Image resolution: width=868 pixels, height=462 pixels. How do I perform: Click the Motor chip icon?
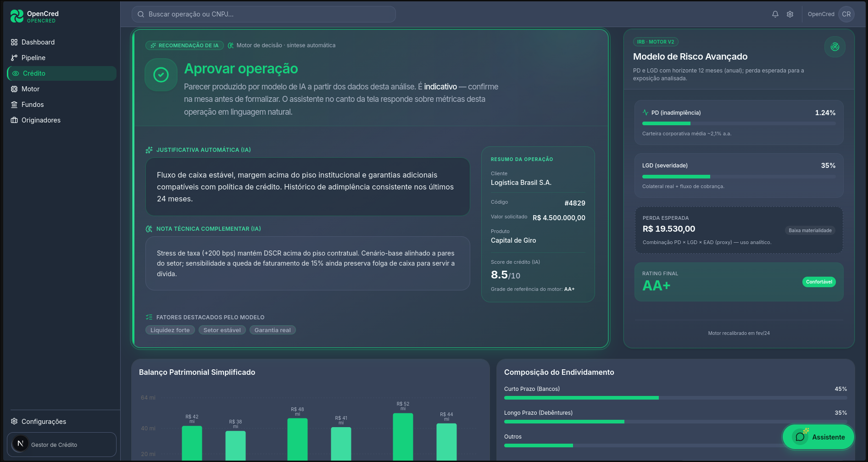(14, 89)
